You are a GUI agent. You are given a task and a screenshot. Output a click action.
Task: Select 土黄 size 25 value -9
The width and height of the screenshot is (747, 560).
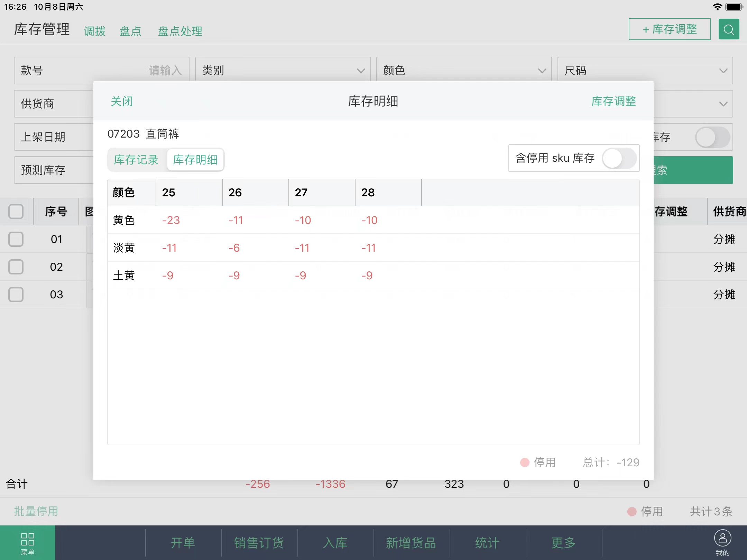point(168,276)
